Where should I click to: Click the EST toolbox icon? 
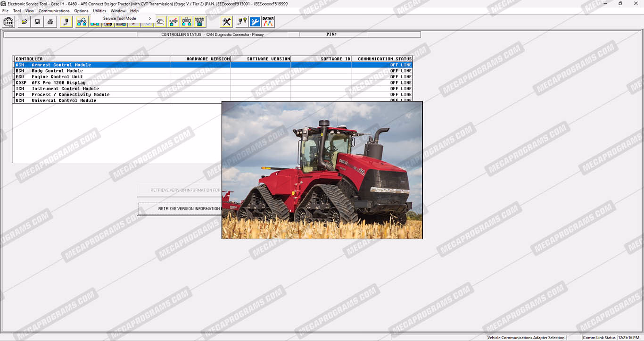pos(8,22)
